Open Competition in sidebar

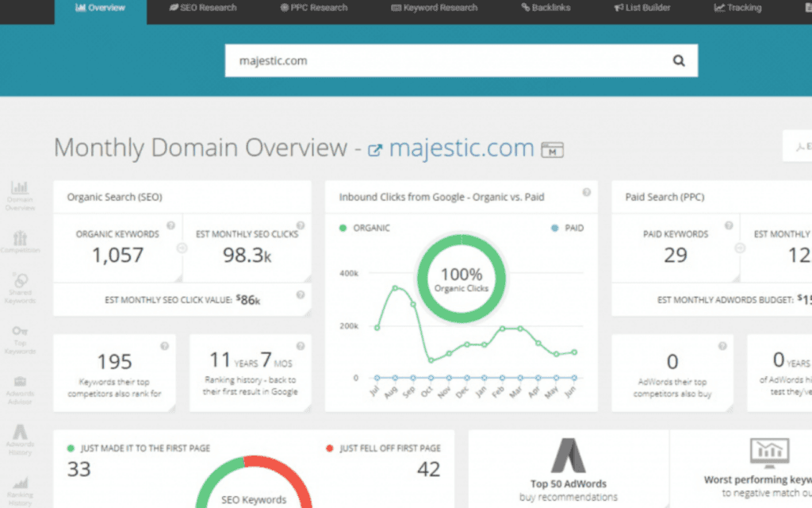20,241
